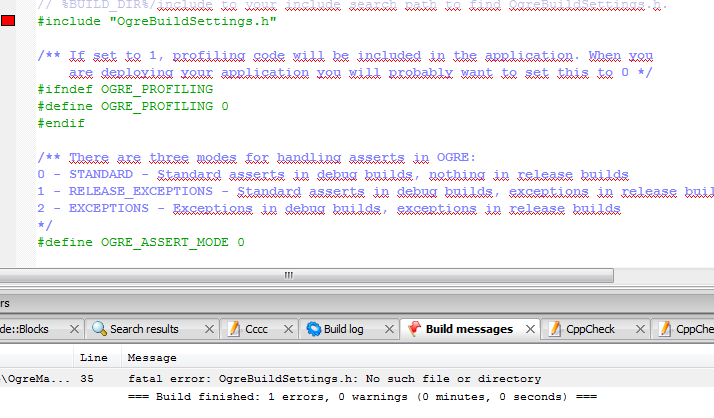
Task: Click the comment line starting '2 - EXCEPTIONS'
Action: pos(329,208)
